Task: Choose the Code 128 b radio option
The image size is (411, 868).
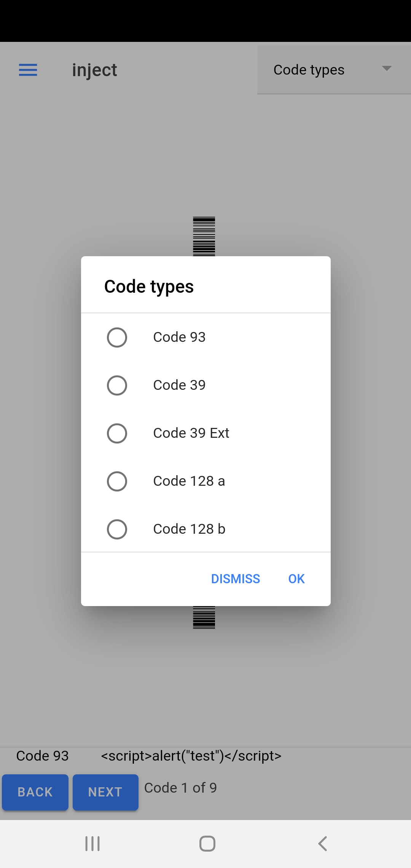Action: (117, 529)
